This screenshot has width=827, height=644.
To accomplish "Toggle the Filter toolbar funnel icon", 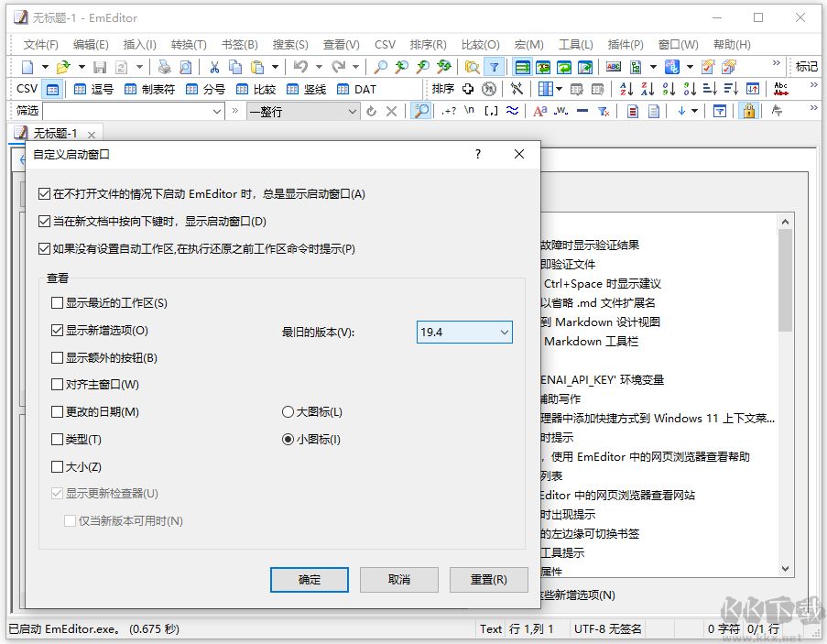I will (x=494, y=67).
